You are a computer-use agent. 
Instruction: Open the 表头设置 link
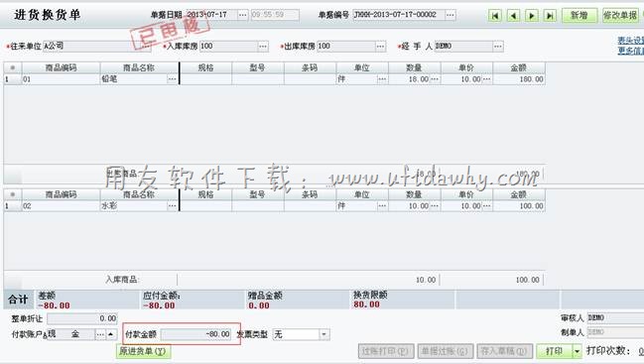pyautogui.click(x=631, y=41)
